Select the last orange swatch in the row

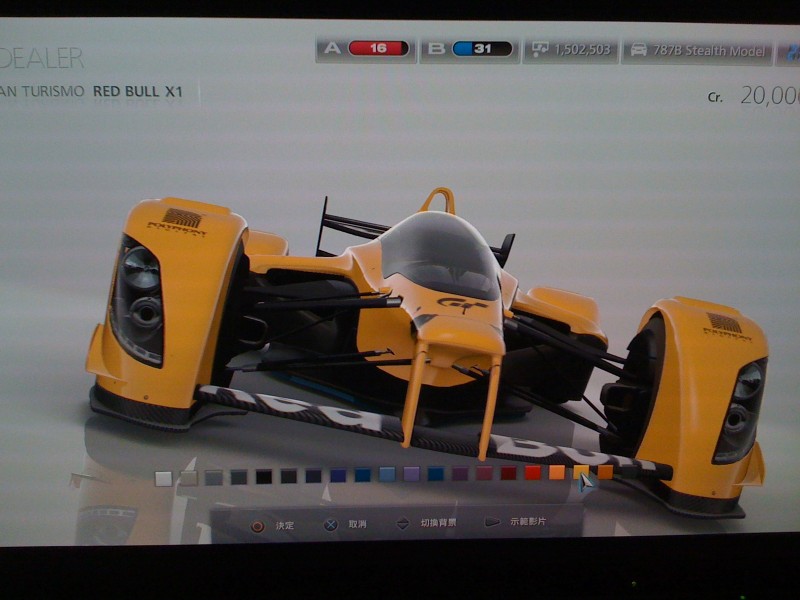point(605,471)
